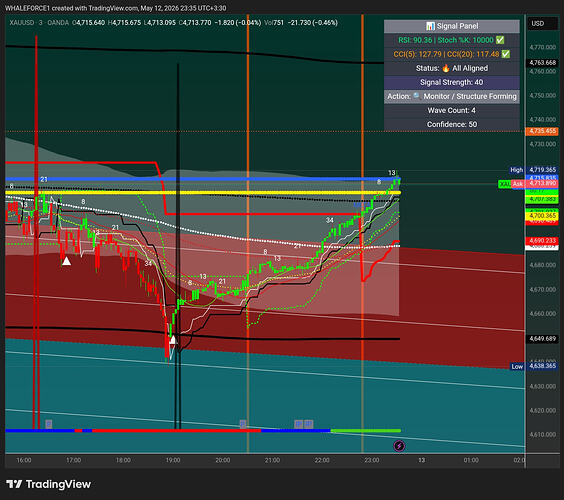Click the green segment of the bottom bar
The width and height of the screenshot is (564, 500).
click(365, 430)
